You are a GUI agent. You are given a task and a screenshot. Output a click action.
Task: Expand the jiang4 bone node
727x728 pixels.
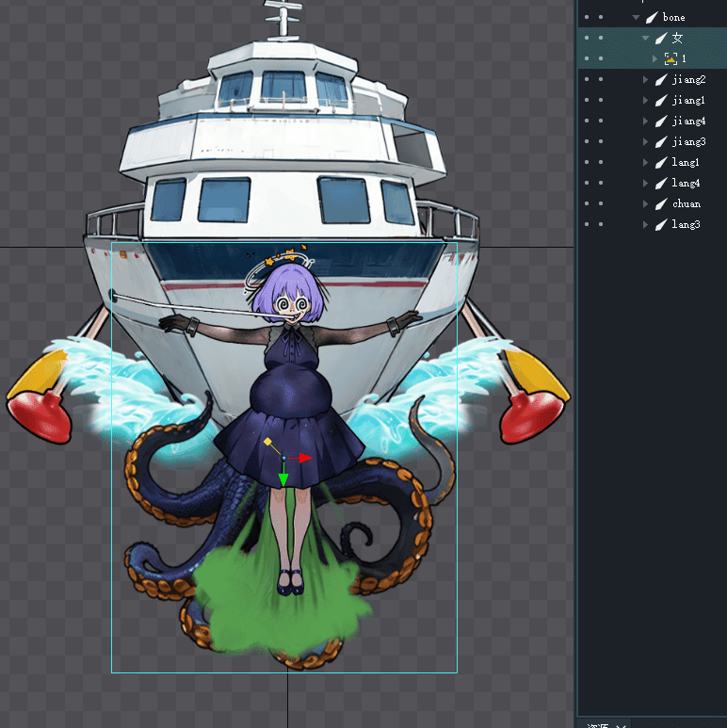646,121
